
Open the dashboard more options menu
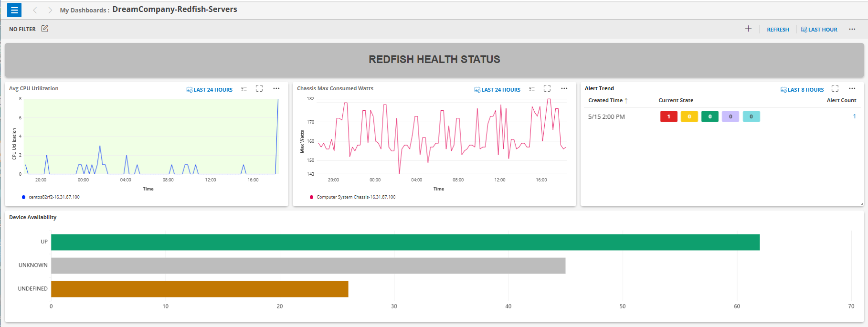click(852, 29)
